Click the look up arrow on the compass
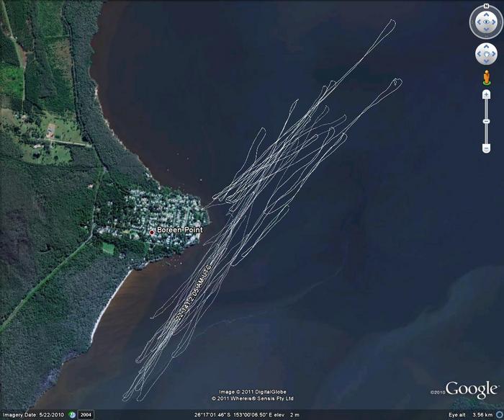 click(x=486, y=14)
